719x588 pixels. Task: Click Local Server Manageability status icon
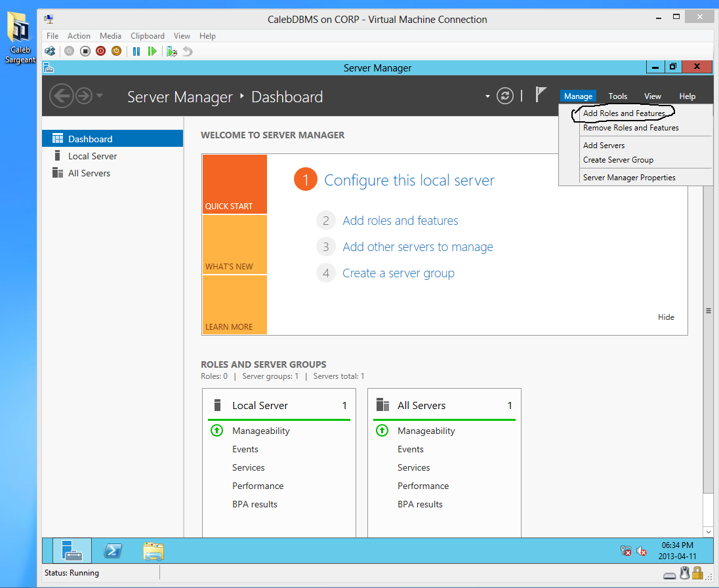[216, 430]
